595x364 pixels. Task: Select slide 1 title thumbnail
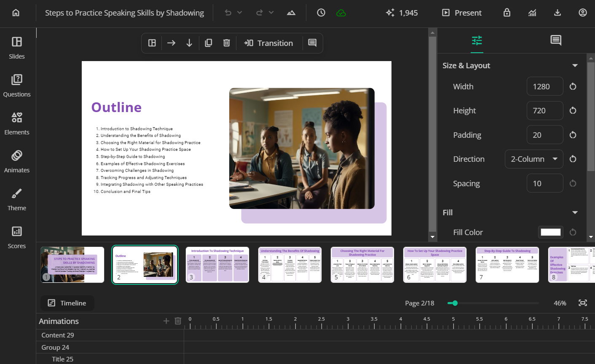click(72, 265)
